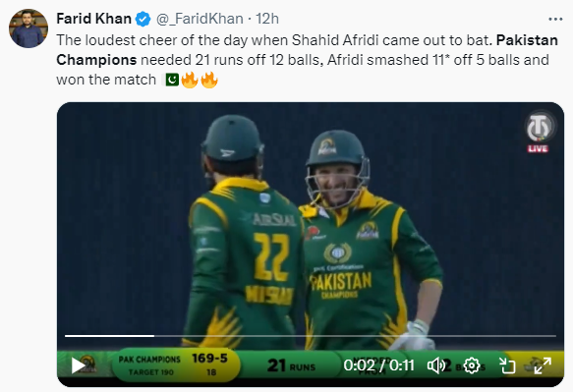
Task: Expand the video to fullscreen
Action: [543, 365]
